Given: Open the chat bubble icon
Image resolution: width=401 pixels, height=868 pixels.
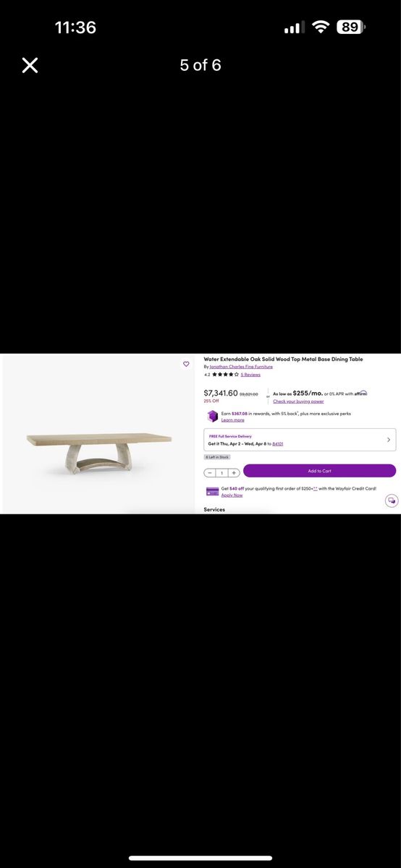Looking at the screenshot, I should [x=391, y=501].
